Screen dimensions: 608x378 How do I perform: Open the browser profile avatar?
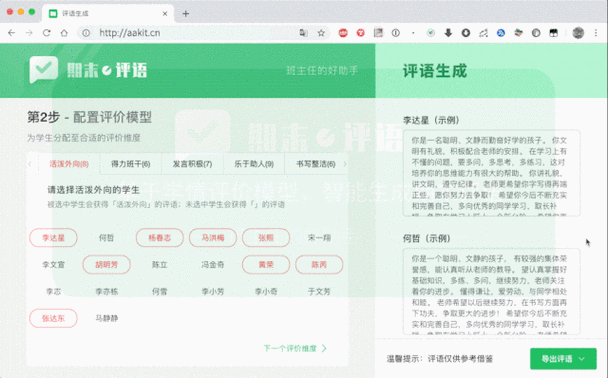pyautogui.click(x=578, y=33)
